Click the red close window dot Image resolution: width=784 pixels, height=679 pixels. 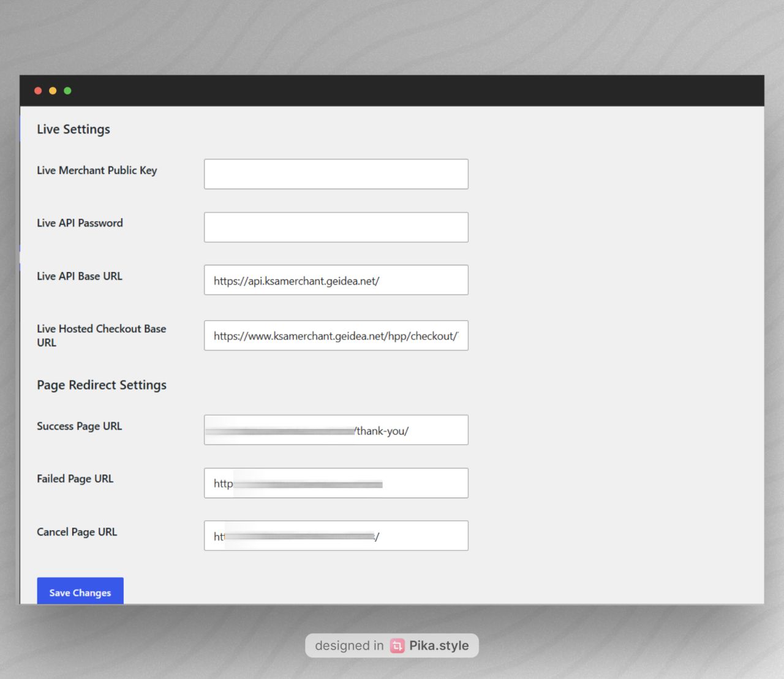click(38, 91)
